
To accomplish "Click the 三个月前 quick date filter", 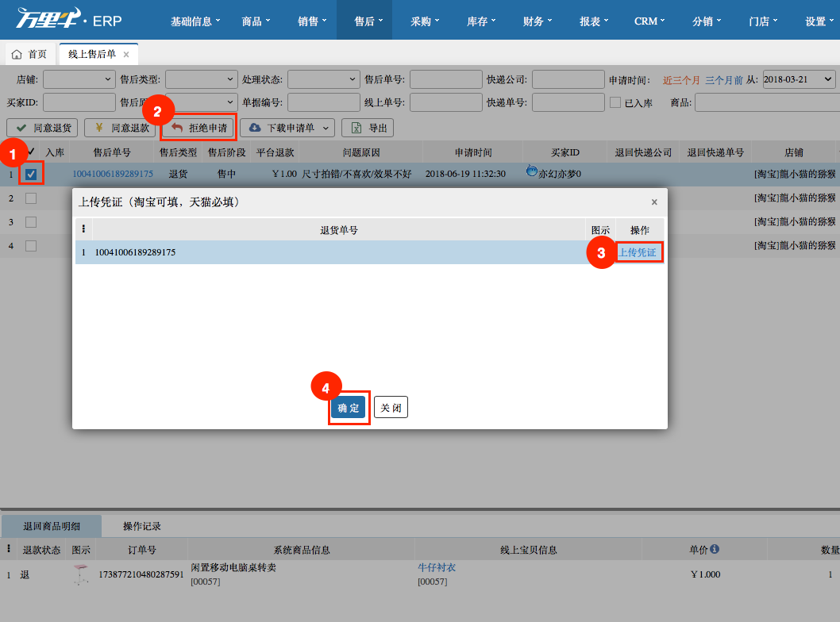I will 724,80.
